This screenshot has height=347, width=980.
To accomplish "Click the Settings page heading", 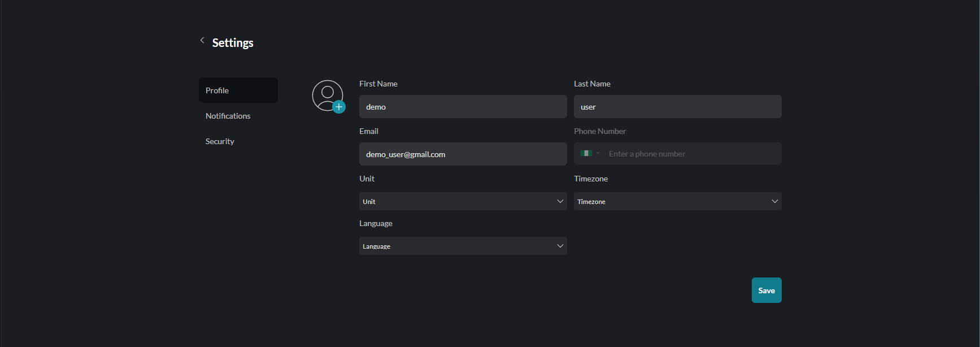I will [233, 43].
